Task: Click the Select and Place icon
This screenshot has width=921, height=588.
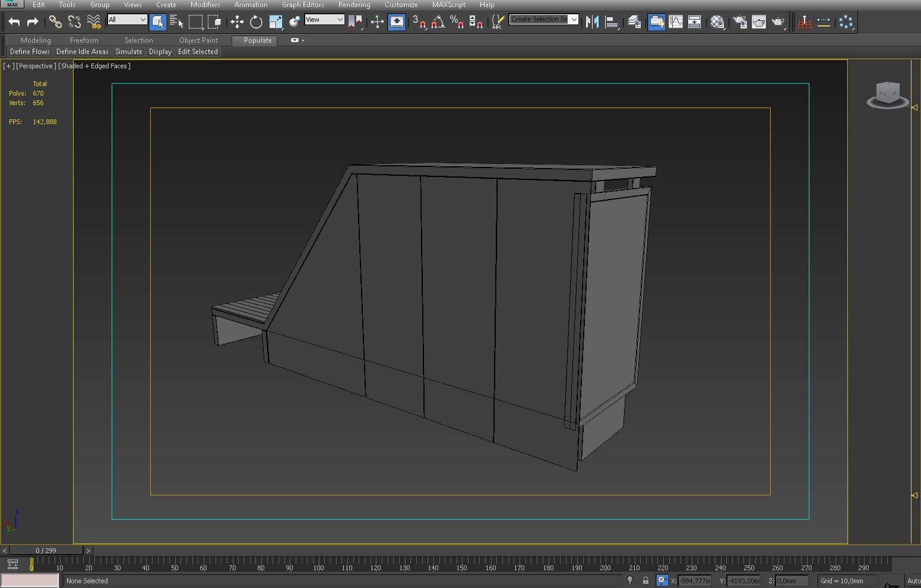Action: (x=295, y=22)
